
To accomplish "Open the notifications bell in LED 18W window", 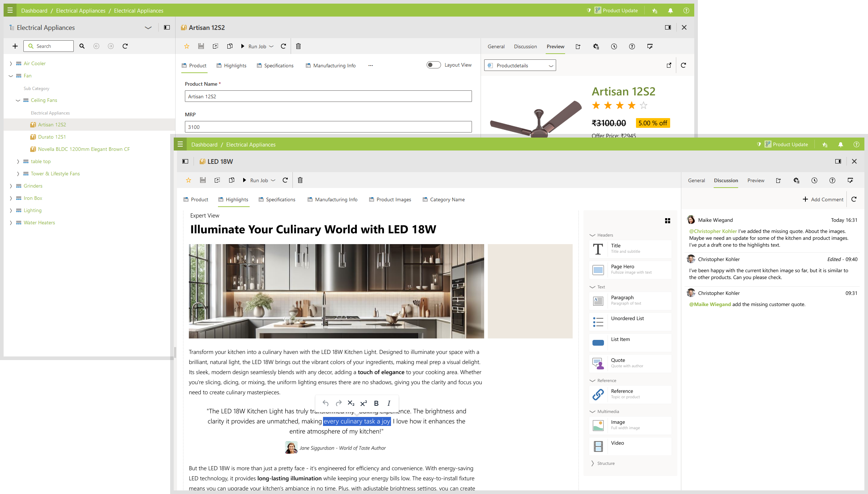I will [840, 144].
